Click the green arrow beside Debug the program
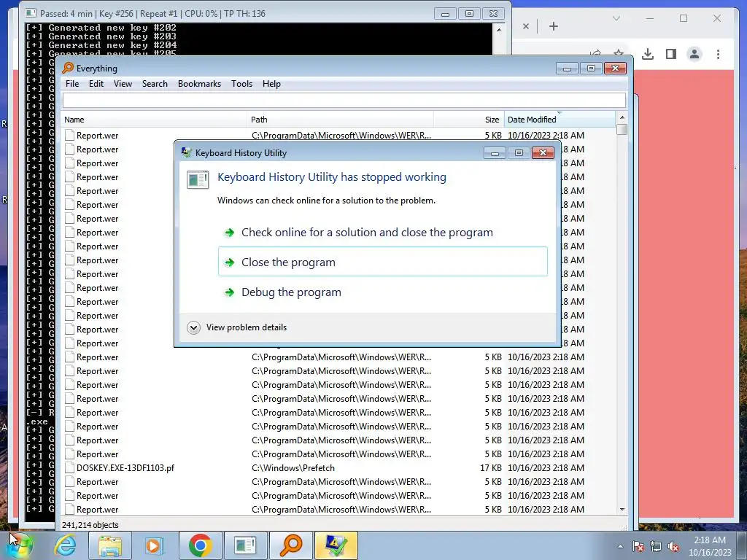The image size is (747, 560). 230,292
